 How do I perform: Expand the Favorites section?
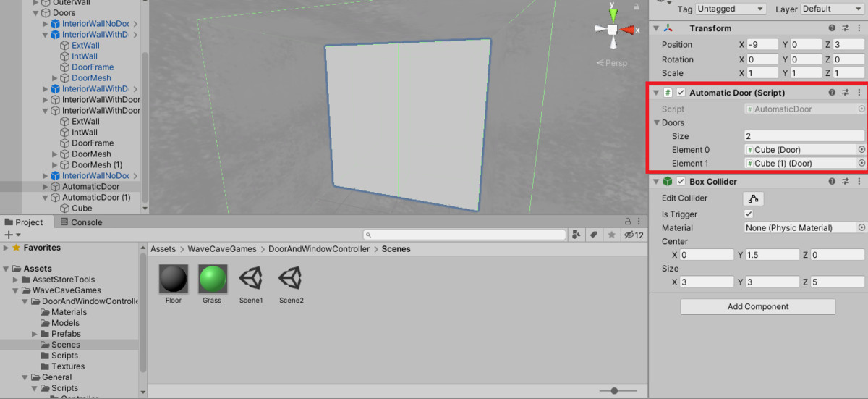click(6, 248)
